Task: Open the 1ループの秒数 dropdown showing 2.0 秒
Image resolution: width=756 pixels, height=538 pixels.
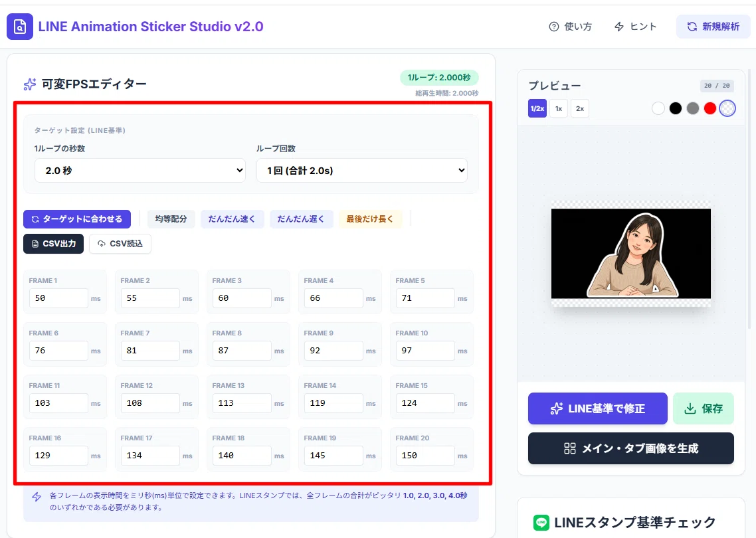Action: coord(140,170)
